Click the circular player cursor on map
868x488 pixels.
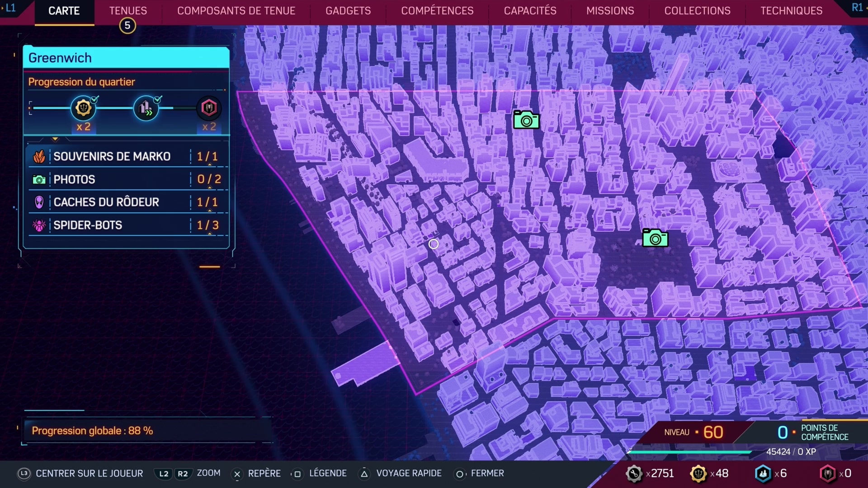pos(434,244)
